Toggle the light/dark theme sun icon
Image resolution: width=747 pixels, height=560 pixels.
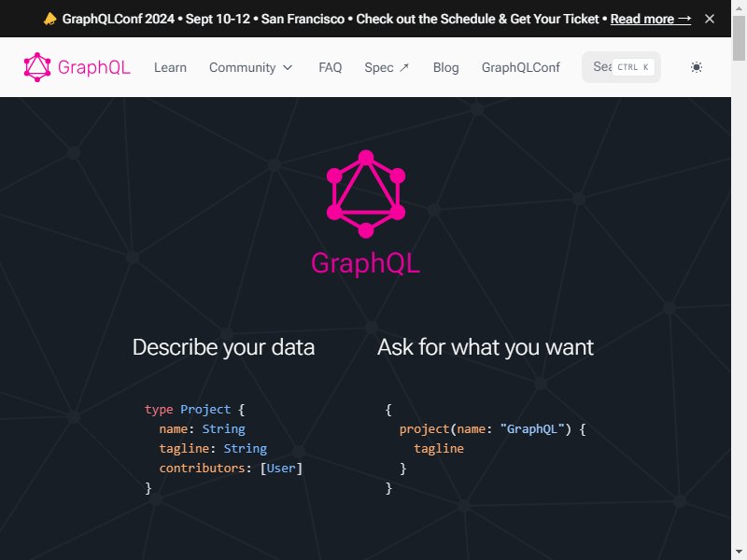(696, 67)
